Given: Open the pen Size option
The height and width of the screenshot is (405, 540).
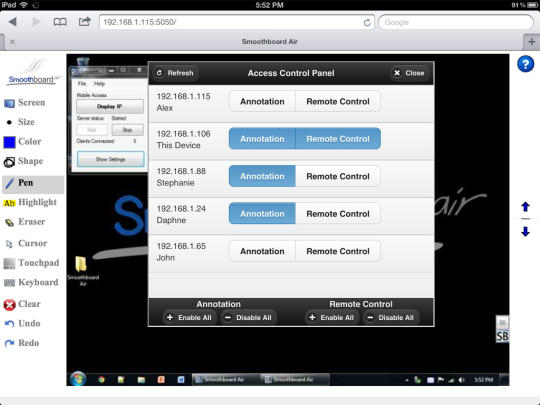Looking at the screenshot, I should pyautogui.click(x=20, y=122).
